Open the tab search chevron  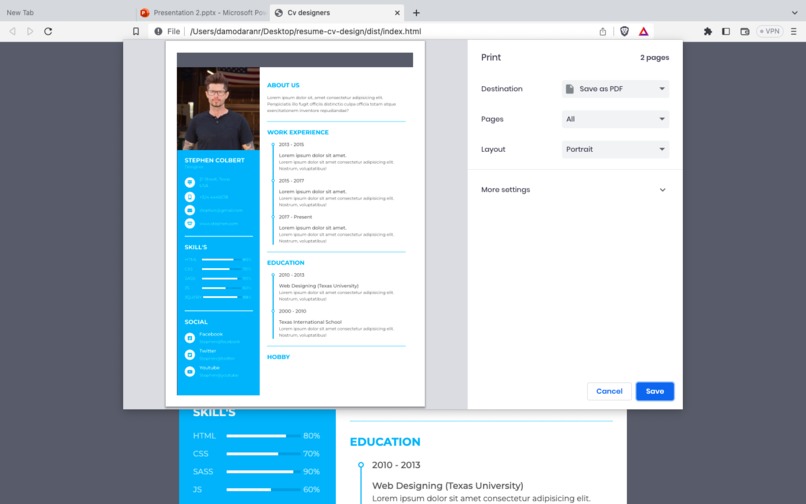tap(795, 12)
